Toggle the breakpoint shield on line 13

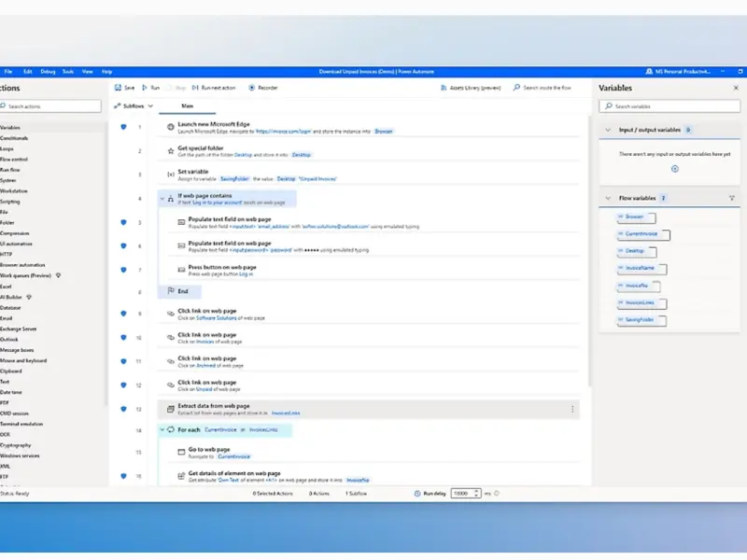123,409
